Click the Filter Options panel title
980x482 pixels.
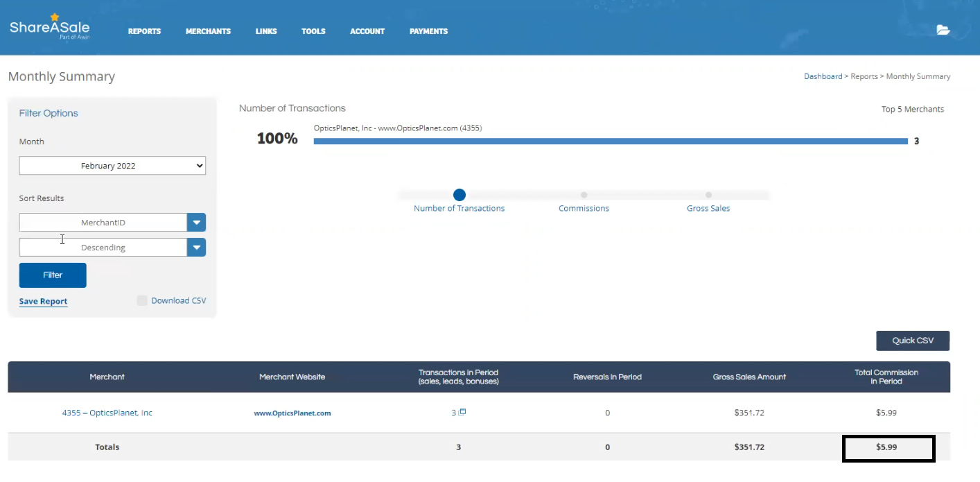pyautogui.click(x=49, y=113)
